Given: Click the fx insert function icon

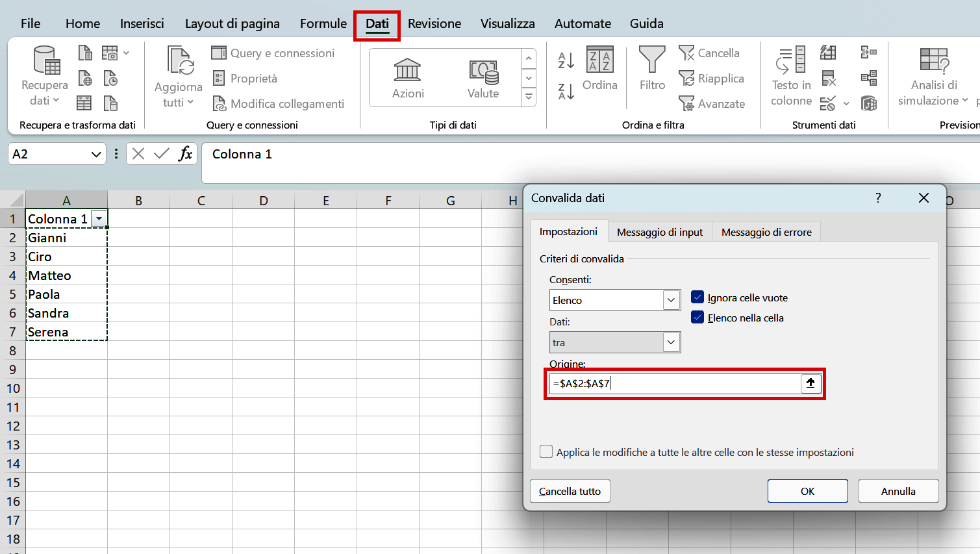Looking at the screenshot, I should [186, 154].
